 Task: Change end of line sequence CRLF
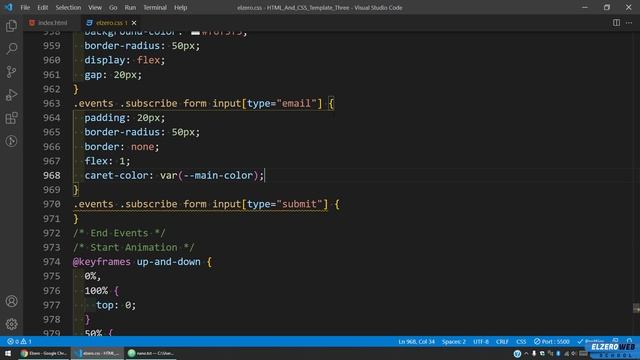coord(502,341)
